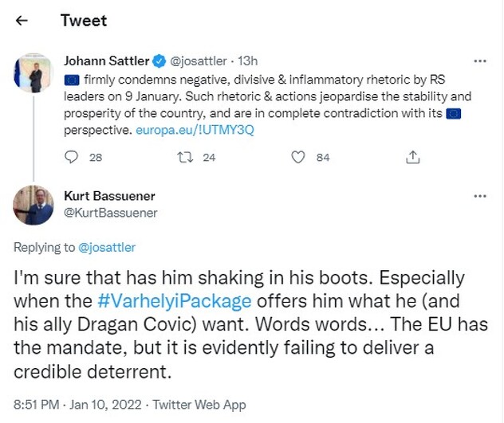
Task: Click the 13h timestamp on Sattler's tweet
Action: tap(249, 61)
